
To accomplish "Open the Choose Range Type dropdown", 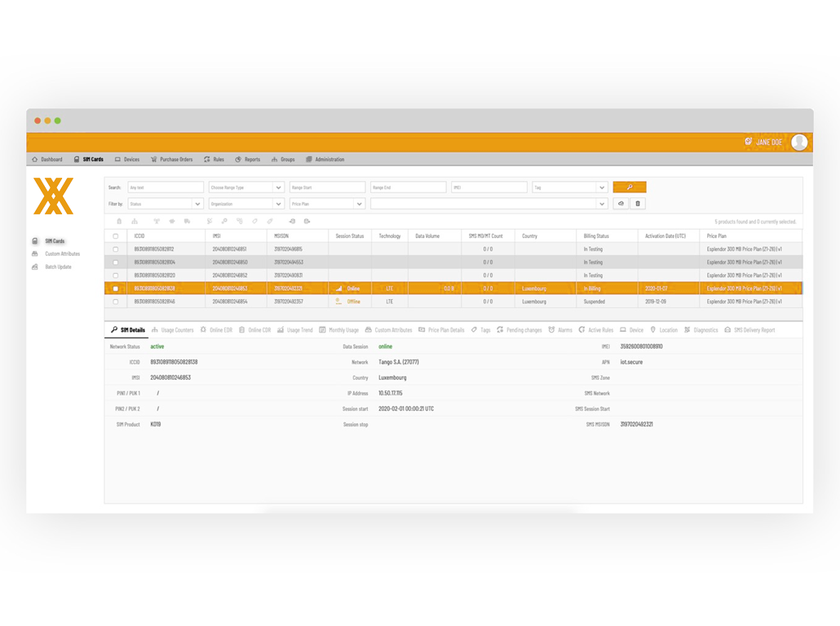I will tap(245, 187).
